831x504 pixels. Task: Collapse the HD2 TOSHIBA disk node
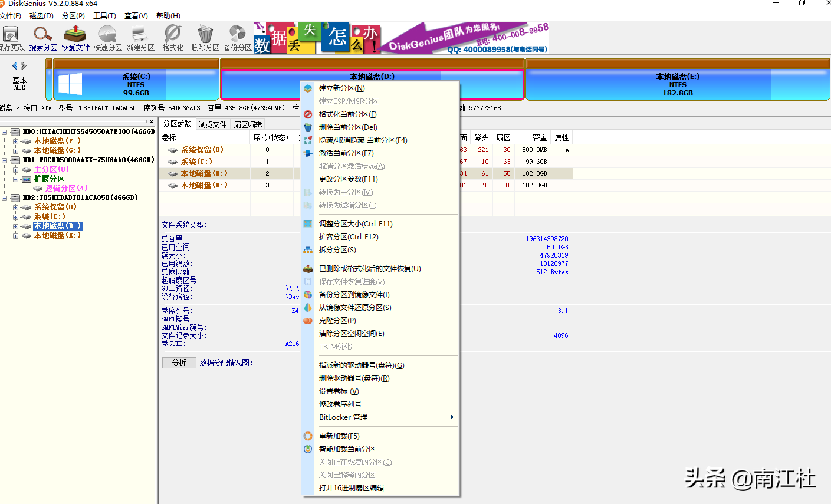pos(5,198)
